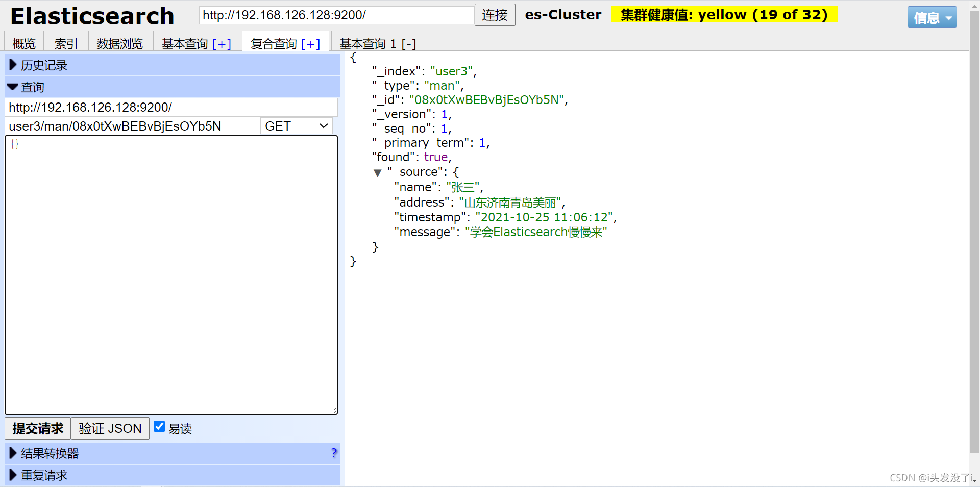Select the 复合查询 tab
The height and width of the screenshot is (487, 980).
(x=274, y=44)
